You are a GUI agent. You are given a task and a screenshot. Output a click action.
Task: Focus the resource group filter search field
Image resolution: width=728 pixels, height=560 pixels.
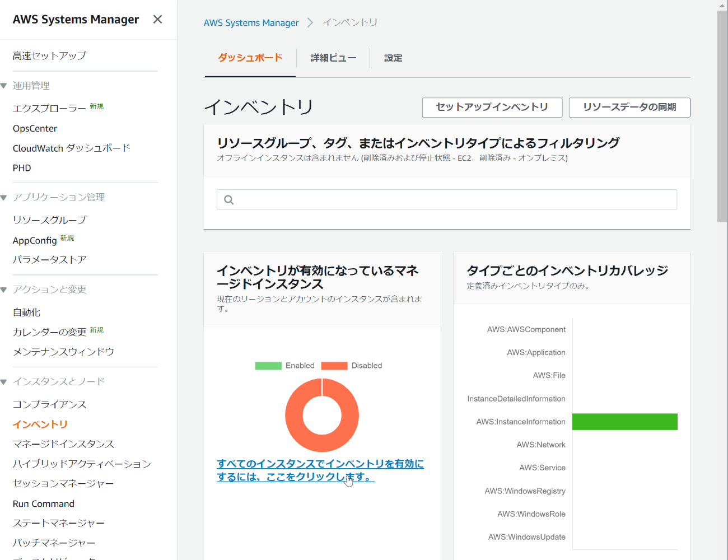click(x=447, y=199)
